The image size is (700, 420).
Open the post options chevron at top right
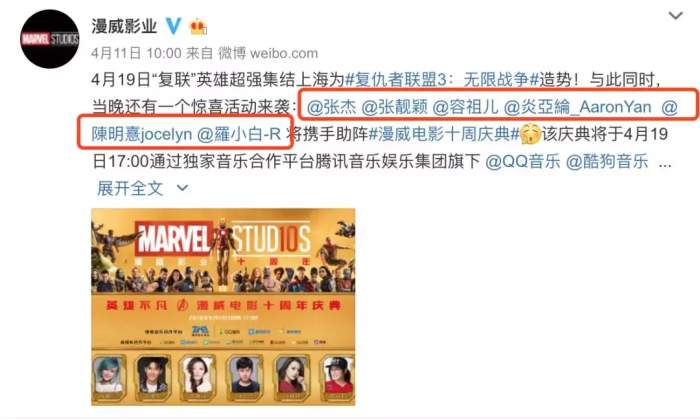[675, 16]
